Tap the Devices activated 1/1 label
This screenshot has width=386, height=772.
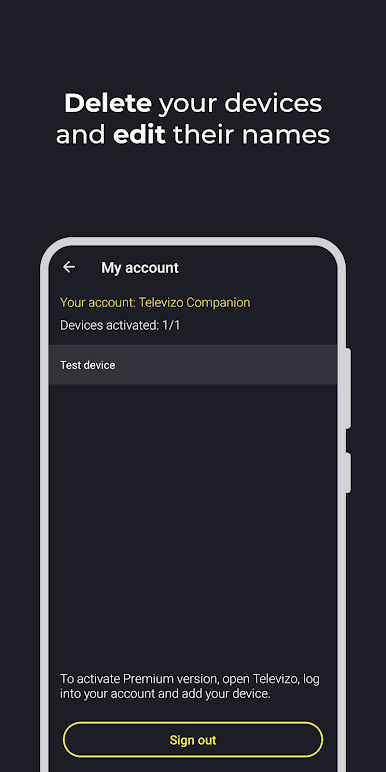(x=120, y=325)
